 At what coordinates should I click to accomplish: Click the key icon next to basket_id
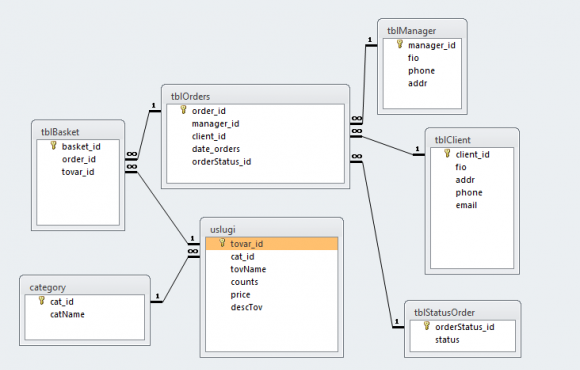click(x=53, y=146)
